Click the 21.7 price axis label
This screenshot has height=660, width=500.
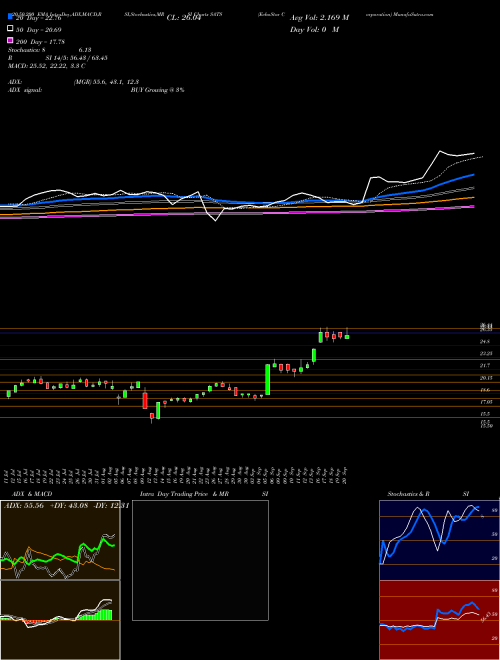485,366
